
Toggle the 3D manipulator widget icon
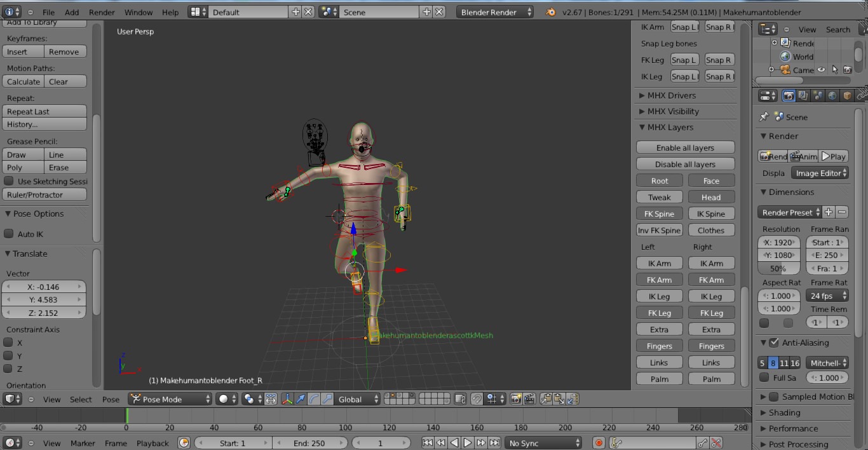point(287,399)
